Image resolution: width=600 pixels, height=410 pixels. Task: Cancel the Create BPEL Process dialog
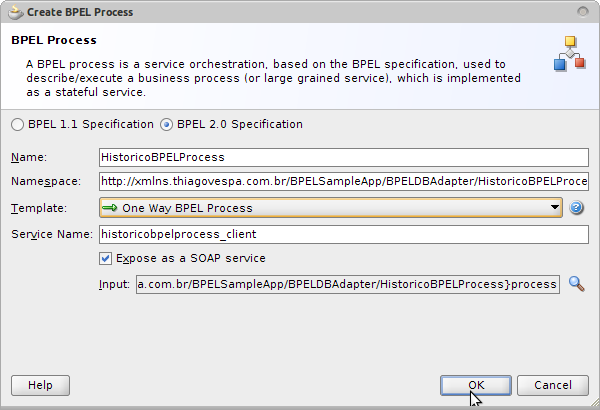553,385
